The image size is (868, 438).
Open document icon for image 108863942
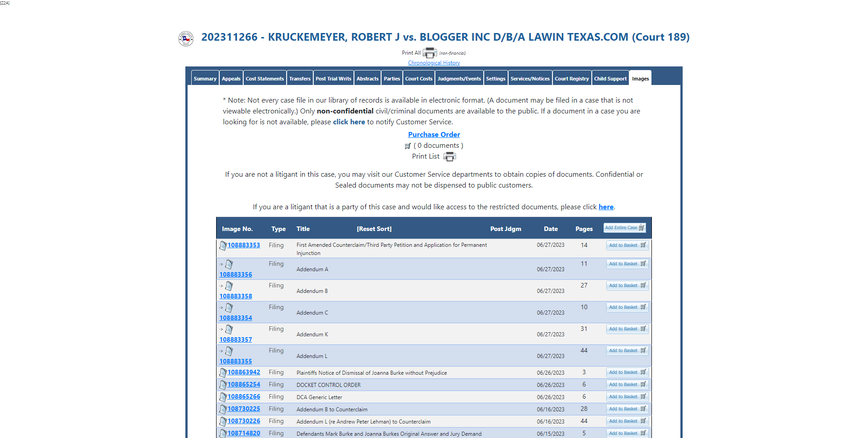click(223, 372)
